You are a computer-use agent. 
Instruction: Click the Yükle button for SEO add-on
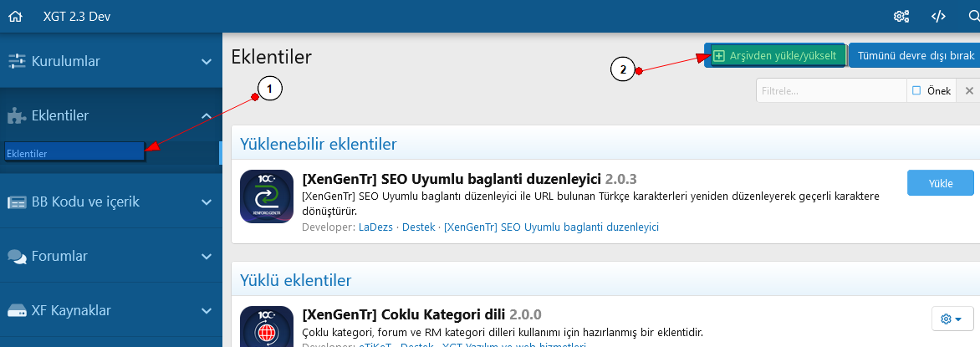tap(940, 183)
